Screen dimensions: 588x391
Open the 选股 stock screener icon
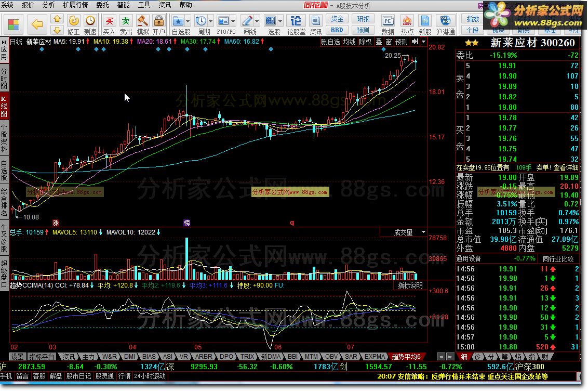click(271, 21)
